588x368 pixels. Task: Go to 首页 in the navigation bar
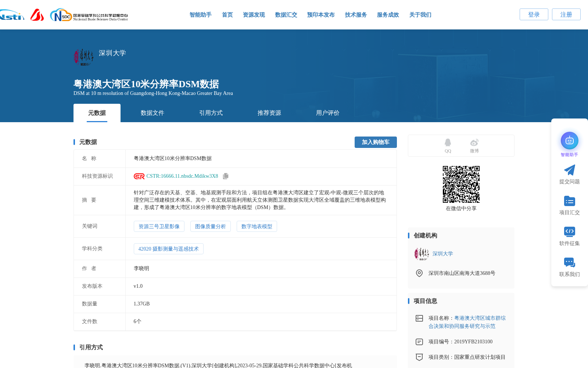pyautogui.click(x=227, y=15)
